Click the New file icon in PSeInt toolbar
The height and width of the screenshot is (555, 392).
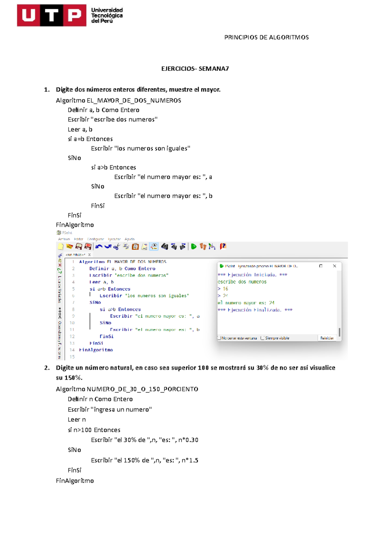(x=61, y=246)
